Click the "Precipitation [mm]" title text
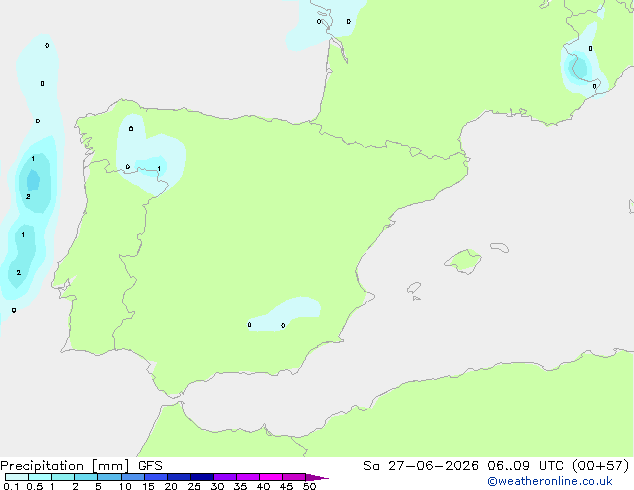 click(65, 466)
